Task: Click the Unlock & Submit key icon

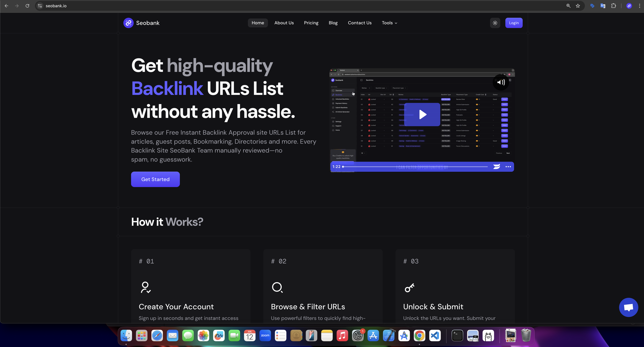Action: point(410,288)
